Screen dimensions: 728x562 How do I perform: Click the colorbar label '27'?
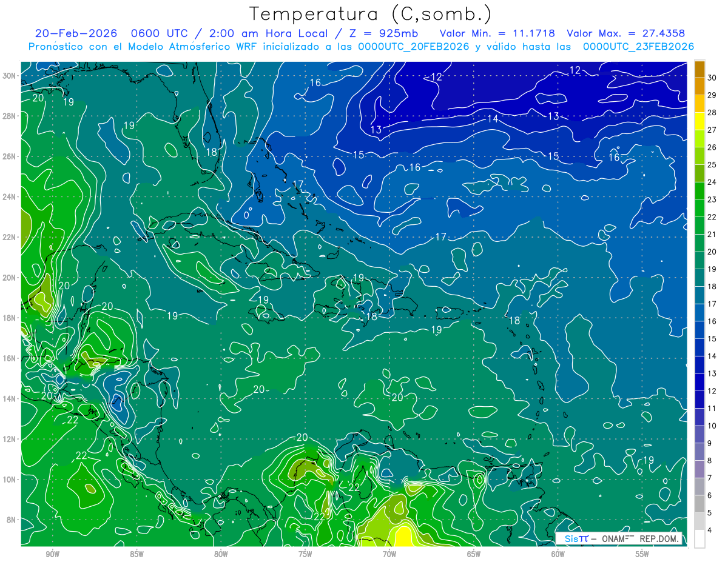tap(712, 130)
